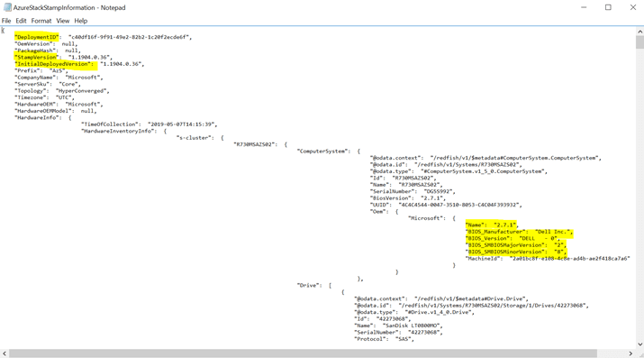Click the vertical scrollbar up arrow
This screenshot has height=358, width=644.
(x=639, y=32)
